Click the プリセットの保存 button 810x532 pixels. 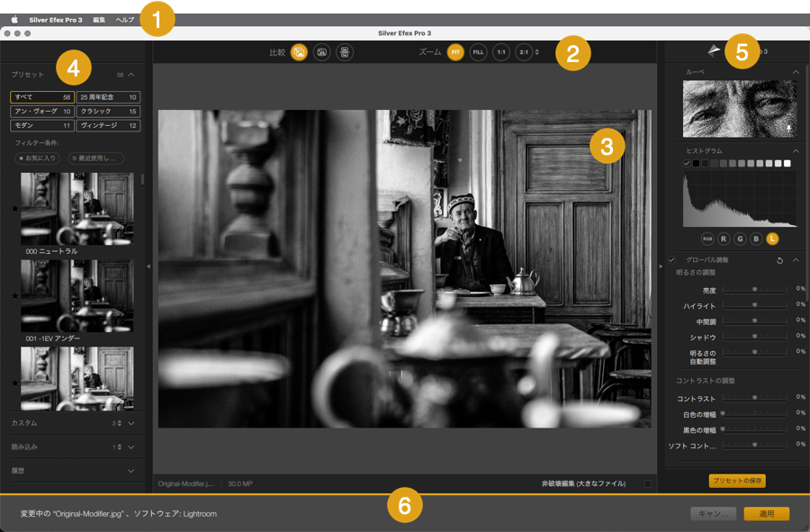737,481
